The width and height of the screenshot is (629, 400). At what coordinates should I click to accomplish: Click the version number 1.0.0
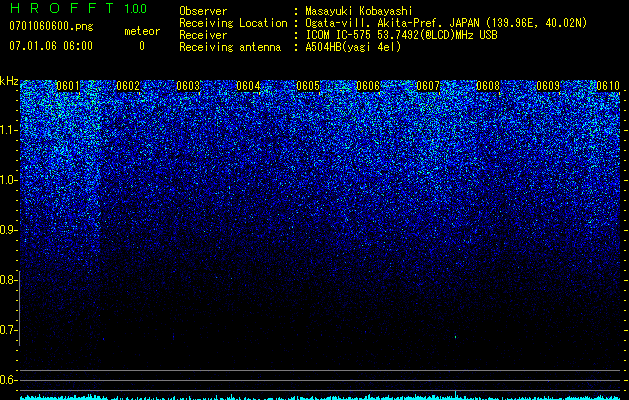[x=136, y=8]
